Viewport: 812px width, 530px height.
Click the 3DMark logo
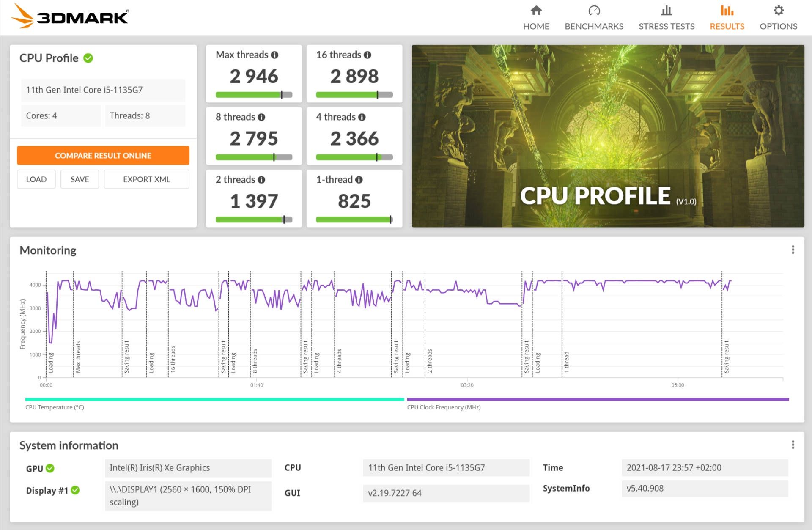pyautogui.click(x=70, y=16)
